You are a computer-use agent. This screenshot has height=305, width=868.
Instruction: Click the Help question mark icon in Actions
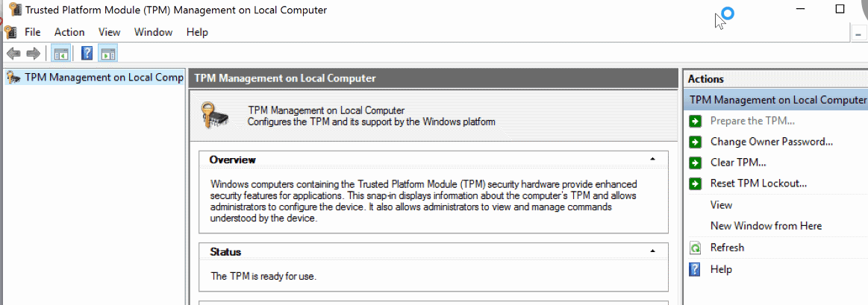pos(695,269)
